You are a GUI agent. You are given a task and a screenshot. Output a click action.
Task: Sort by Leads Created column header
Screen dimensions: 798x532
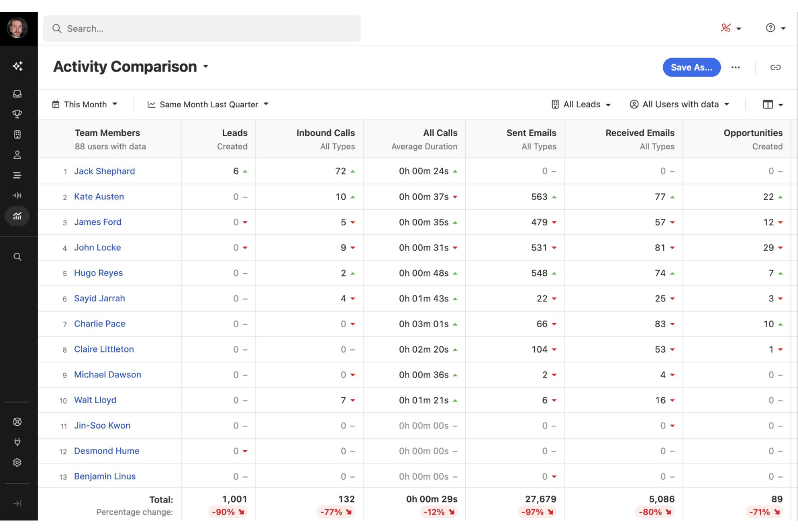point(218,139)
